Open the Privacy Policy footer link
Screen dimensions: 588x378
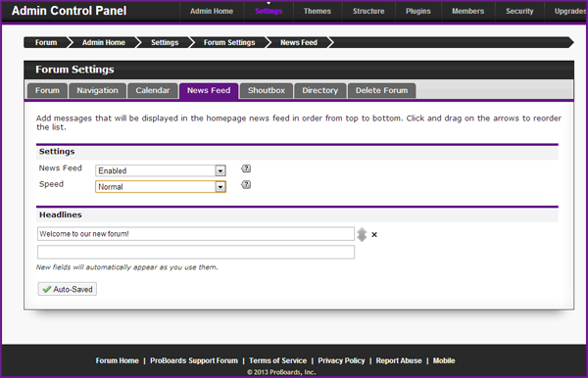(x=341, y=360)
